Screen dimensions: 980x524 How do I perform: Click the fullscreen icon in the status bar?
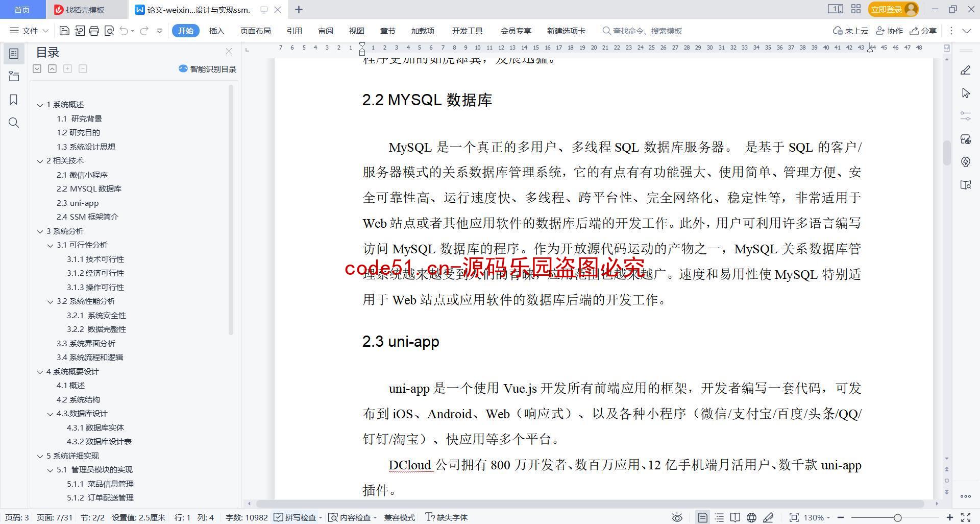coord(966,517)
